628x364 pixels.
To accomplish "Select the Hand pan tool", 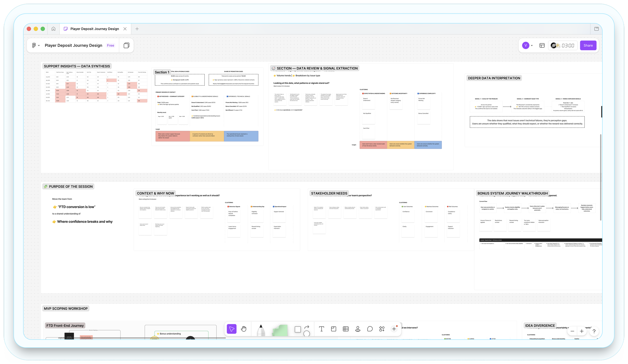I will click(x=244, y=329).
